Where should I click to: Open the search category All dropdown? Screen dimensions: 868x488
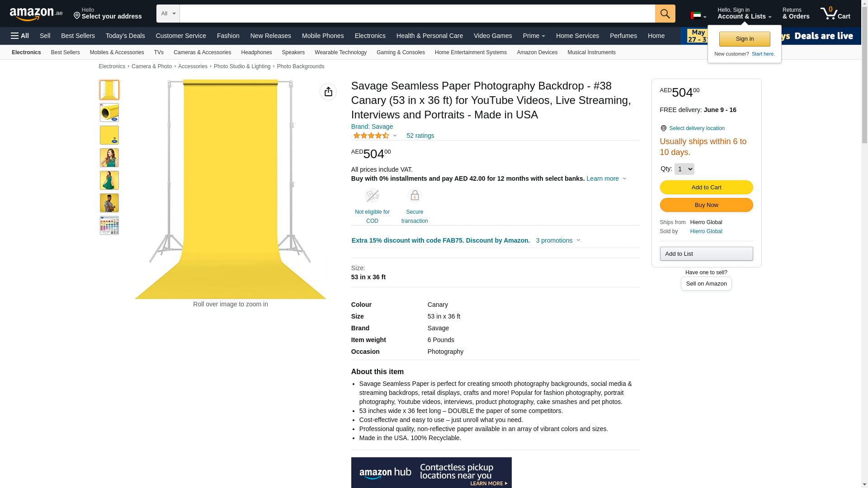(168, 14)
